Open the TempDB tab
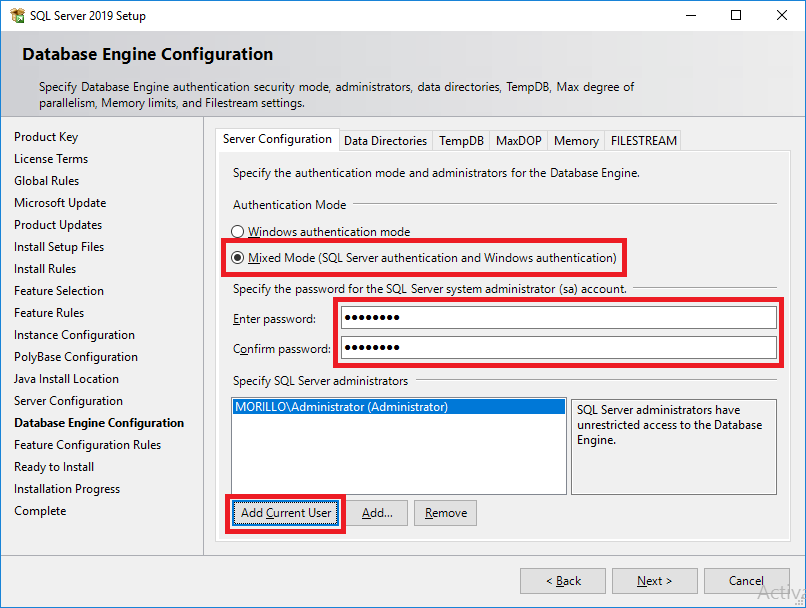Screen dimensions: 806x608 tap(461, 141)
